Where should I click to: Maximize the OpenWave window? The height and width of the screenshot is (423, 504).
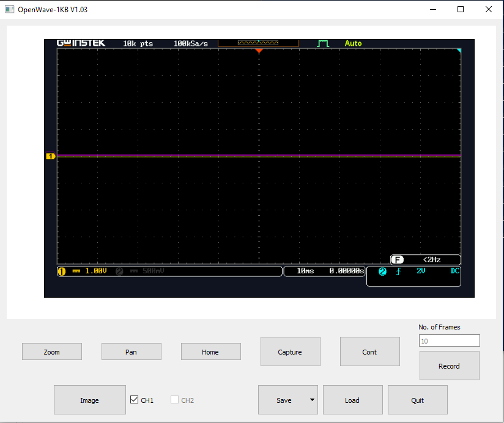(x=461, y=9)
